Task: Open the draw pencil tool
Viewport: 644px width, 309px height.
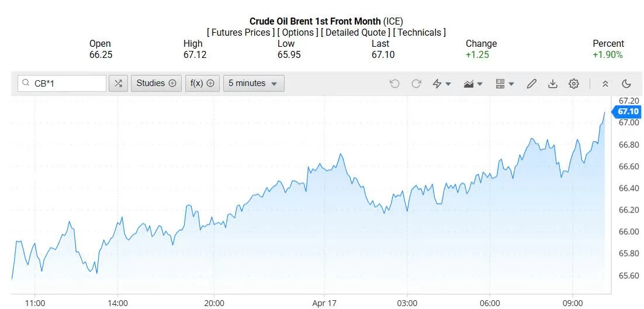Action: (531, 84)
